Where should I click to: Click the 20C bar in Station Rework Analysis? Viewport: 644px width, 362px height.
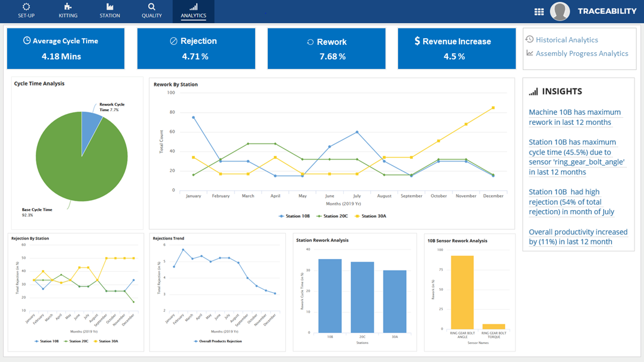click(x=362, y=297)
